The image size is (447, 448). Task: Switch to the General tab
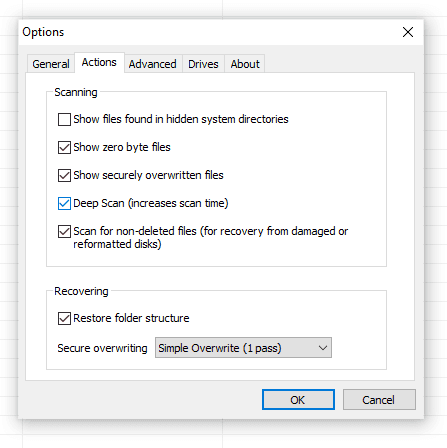(51, 64)
